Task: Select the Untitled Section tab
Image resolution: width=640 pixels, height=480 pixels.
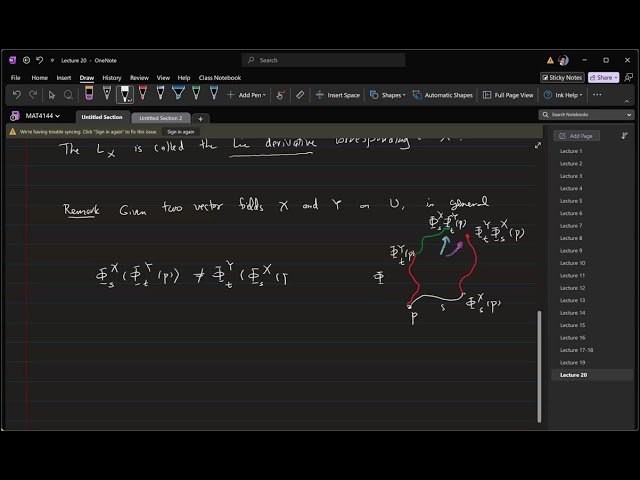Action: click(x=102, y=117)
